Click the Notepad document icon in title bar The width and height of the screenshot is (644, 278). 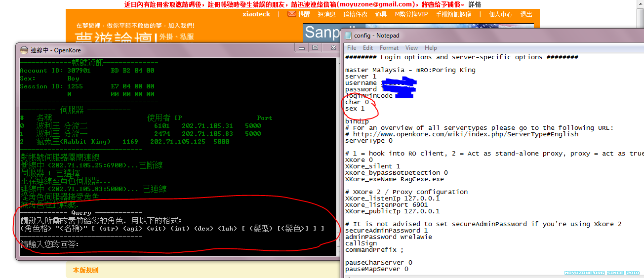(x=348, y=36)
